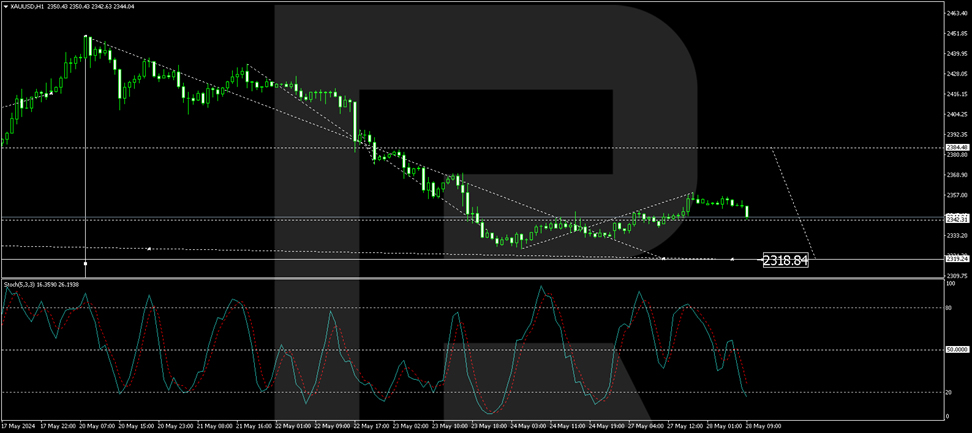Click the stochastic 20 level label
Image resolution: width=972 pixels, height=433 pixels.
coord(948,393)
